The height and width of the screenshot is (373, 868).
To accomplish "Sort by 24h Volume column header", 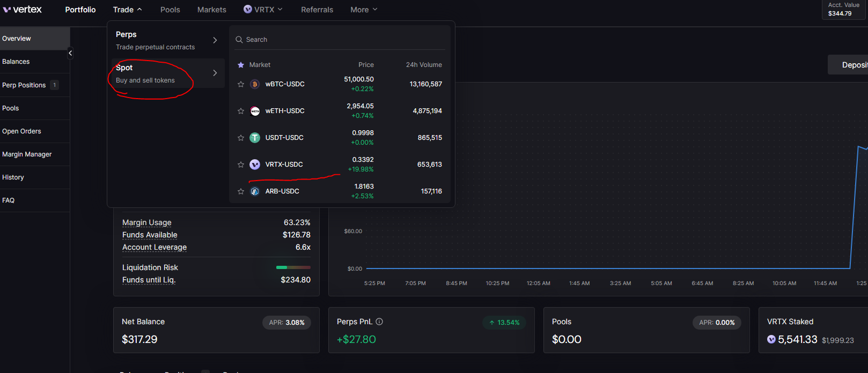I will 424,65.
